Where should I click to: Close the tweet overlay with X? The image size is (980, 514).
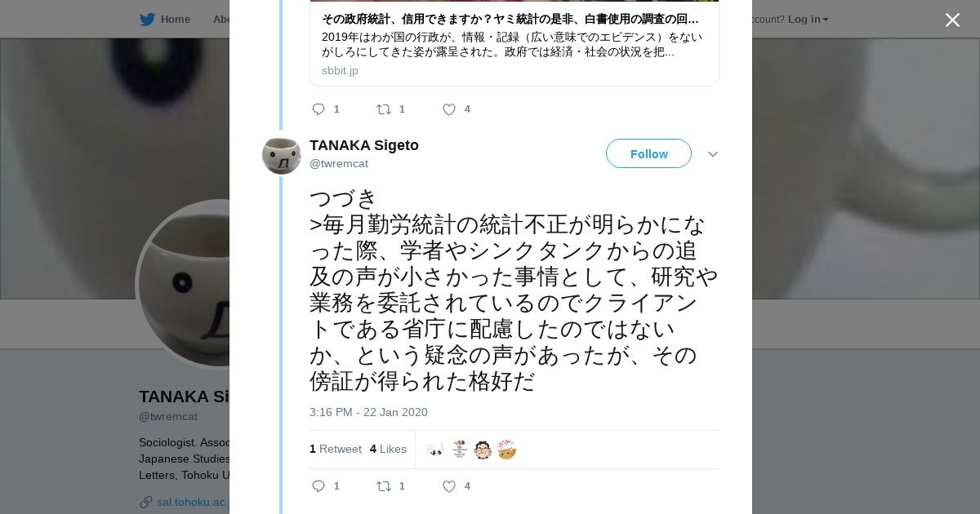pos(952,20)
